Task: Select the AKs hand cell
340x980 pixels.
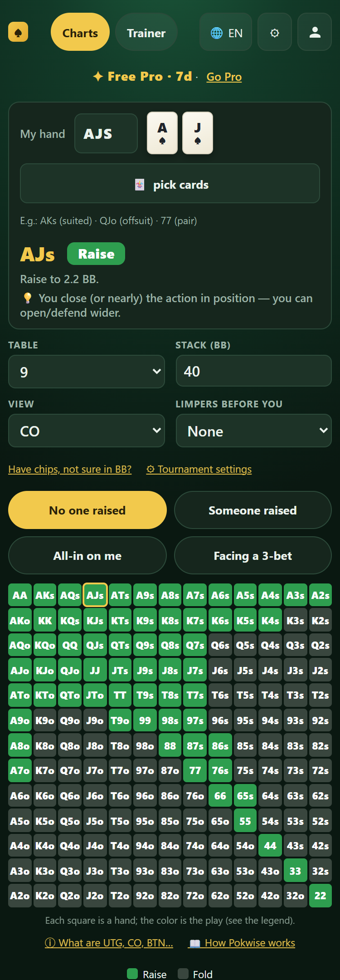Action: 45,595
